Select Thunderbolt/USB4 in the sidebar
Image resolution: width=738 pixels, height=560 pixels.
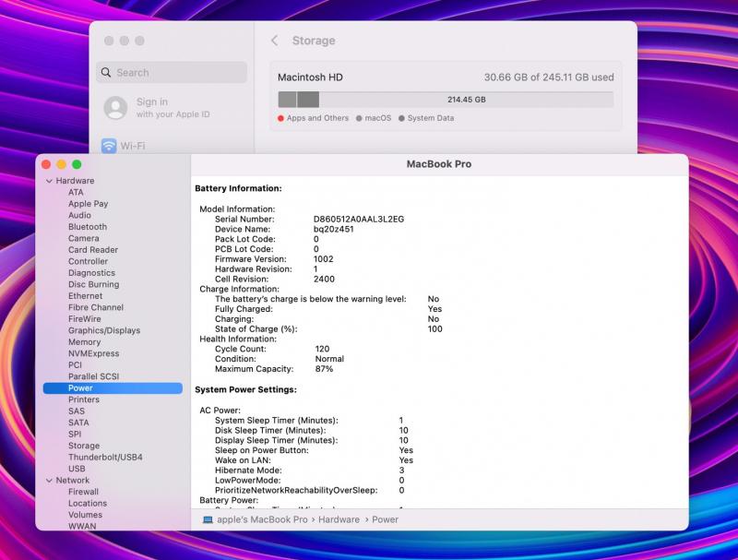105,458
